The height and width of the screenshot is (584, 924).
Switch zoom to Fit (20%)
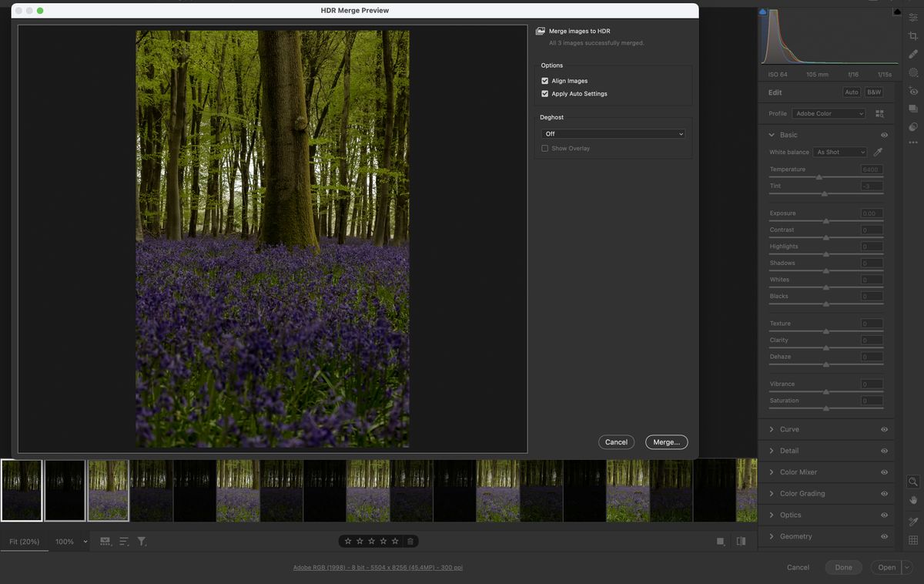pos(24,541)
